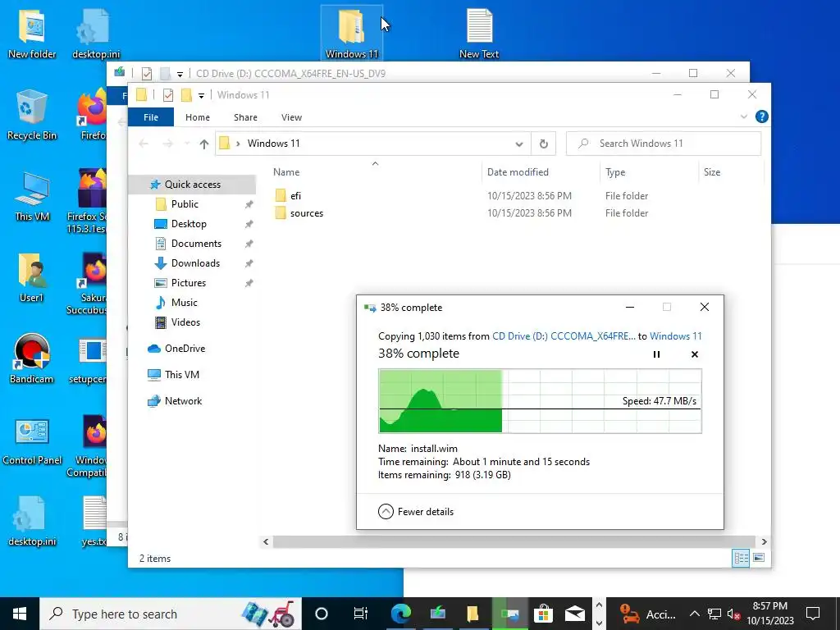Open Microsoft Store from the taskbar

[x=543, y=614]
